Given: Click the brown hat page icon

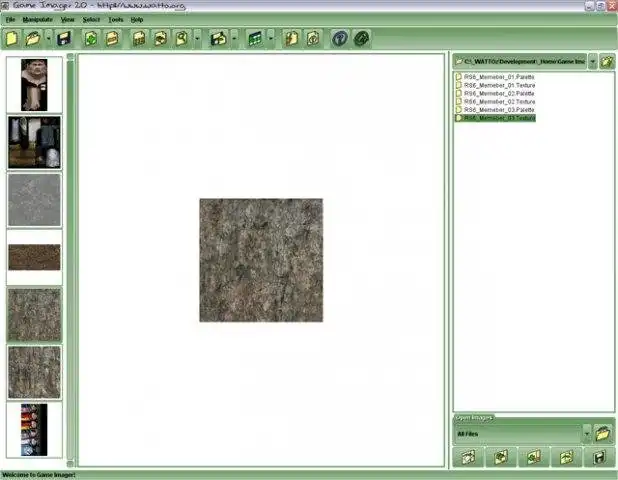Looking at the screenshot, I should (x=160, y=38).
